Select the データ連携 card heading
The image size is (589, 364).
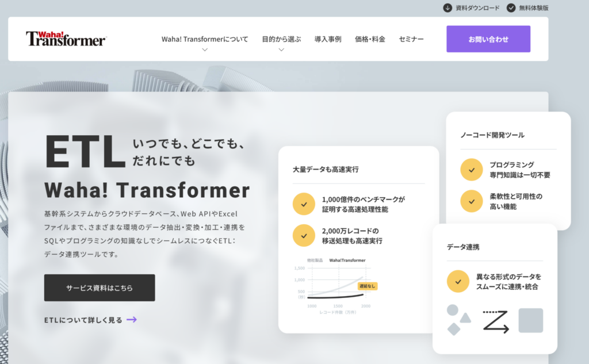pyautogui.click(x=463, y=247)
